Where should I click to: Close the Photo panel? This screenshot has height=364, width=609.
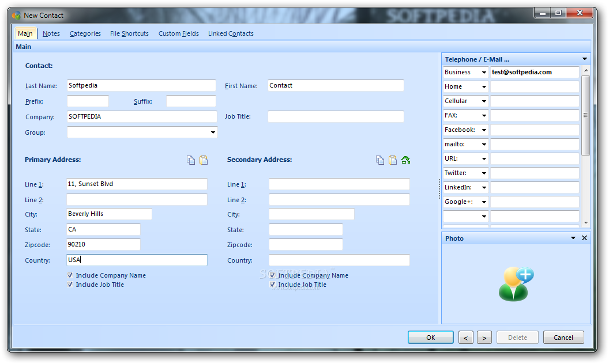tap(584, 238)
